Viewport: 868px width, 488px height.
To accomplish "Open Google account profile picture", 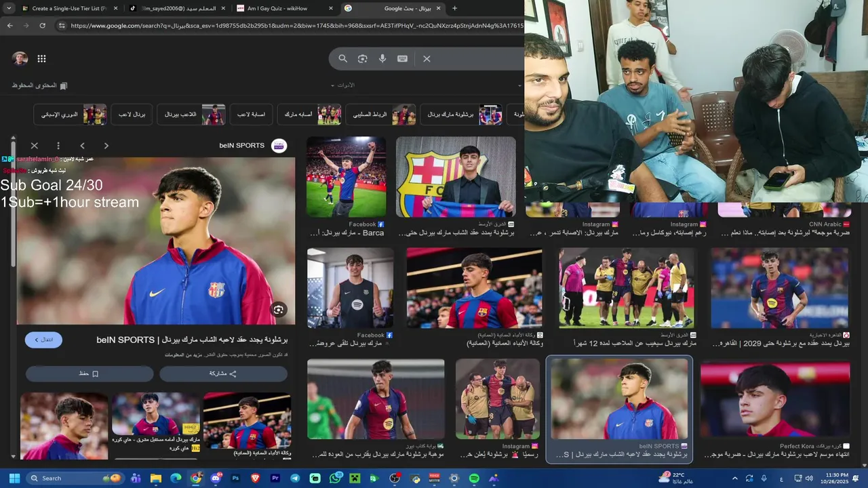I will tap(20, 59).
